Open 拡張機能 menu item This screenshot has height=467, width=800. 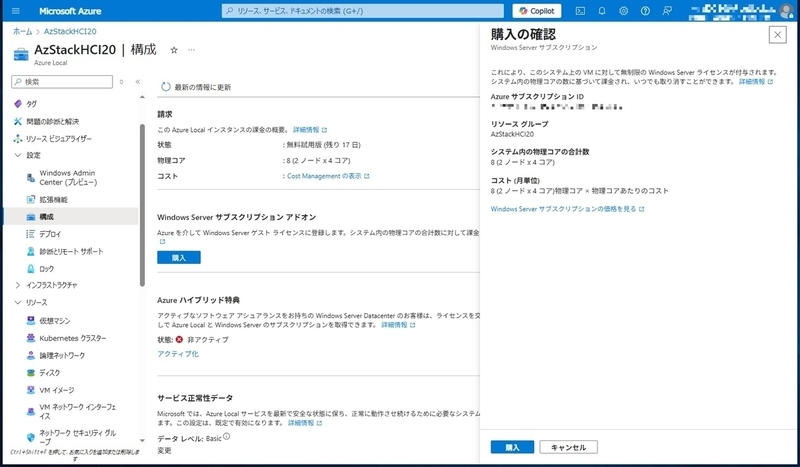click(53, 200)
